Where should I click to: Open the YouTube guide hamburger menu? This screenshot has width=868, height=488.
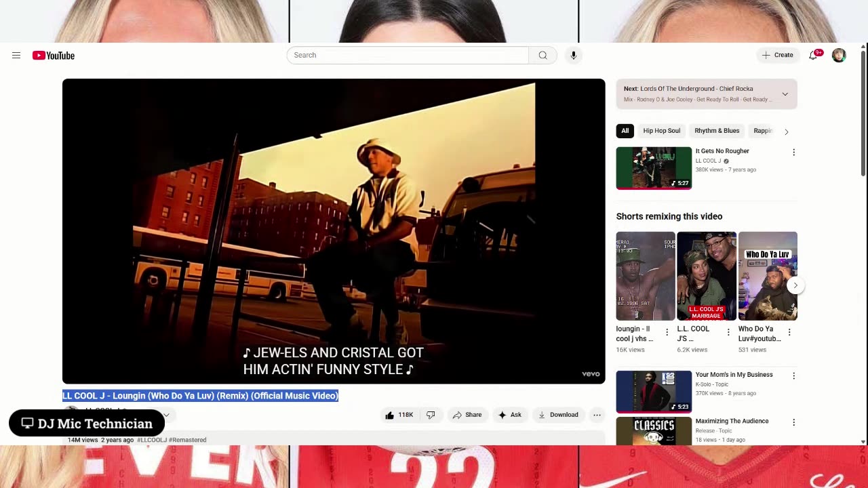click(x=16, y=56)
